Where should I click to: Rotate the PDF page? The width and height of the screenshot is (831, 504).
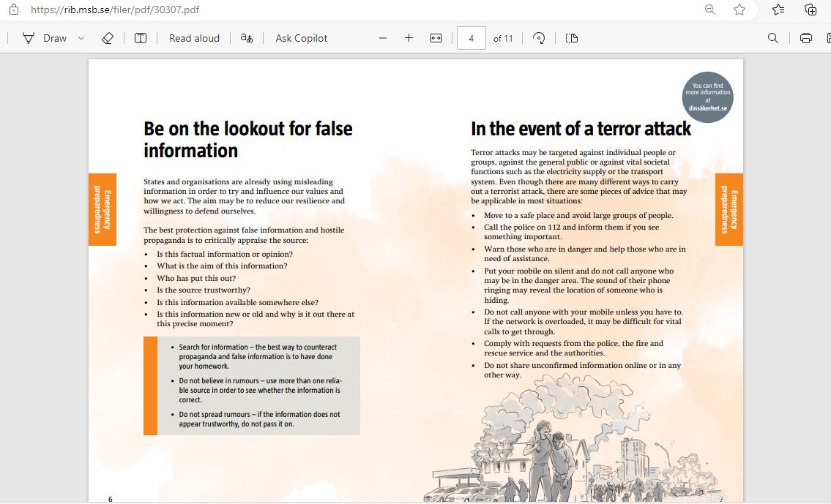[539, 38]
